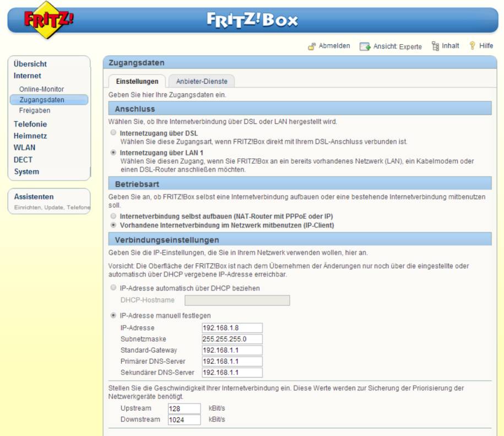
Task: Click the IP-Adresse field 192.168.1.8
Action: (232, 328)
